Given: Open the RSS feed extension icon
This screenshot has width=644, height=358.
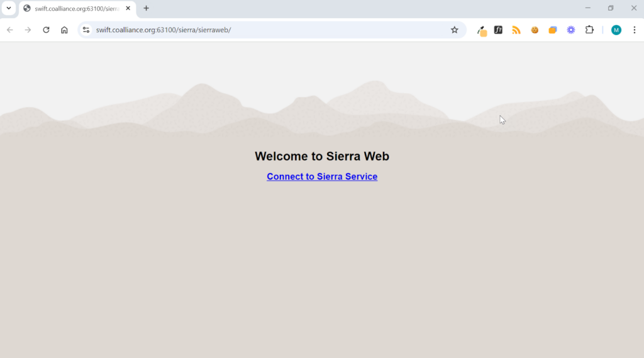Looking at the screenshot, I should tap(516, 30).
